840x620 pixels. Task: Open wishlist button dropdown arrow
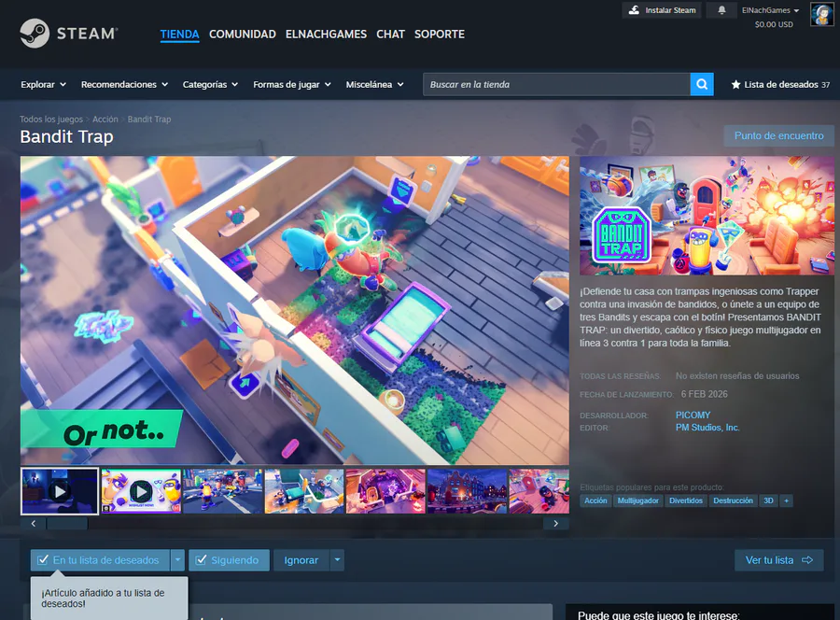(177, 560)
